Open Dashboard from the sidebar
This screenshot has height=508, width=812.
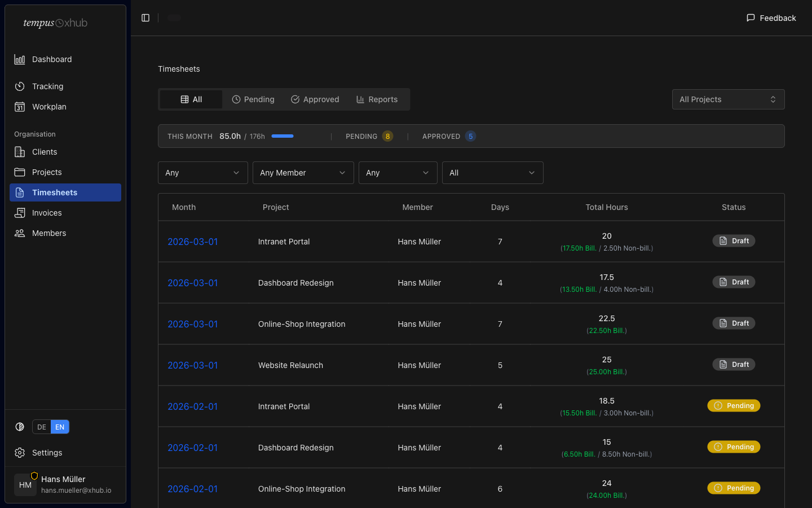click(x=51, y=59)
